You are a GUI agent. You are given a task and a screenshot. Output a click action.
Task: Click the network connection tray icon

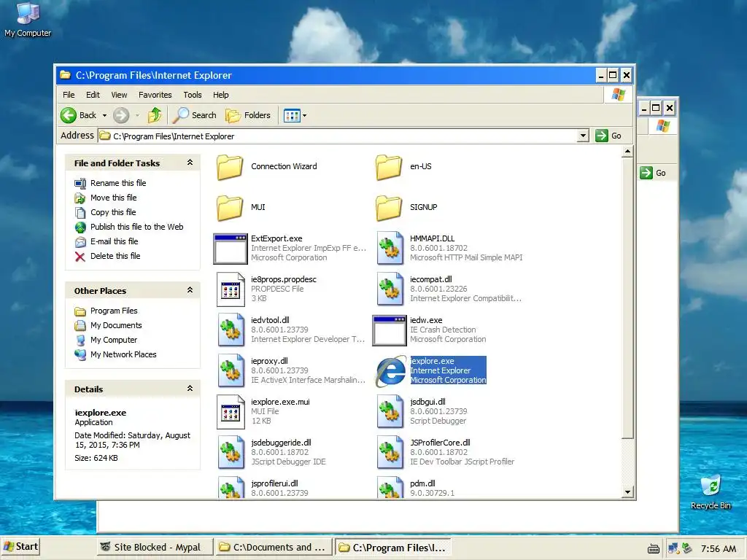click(x=673, y=548)
